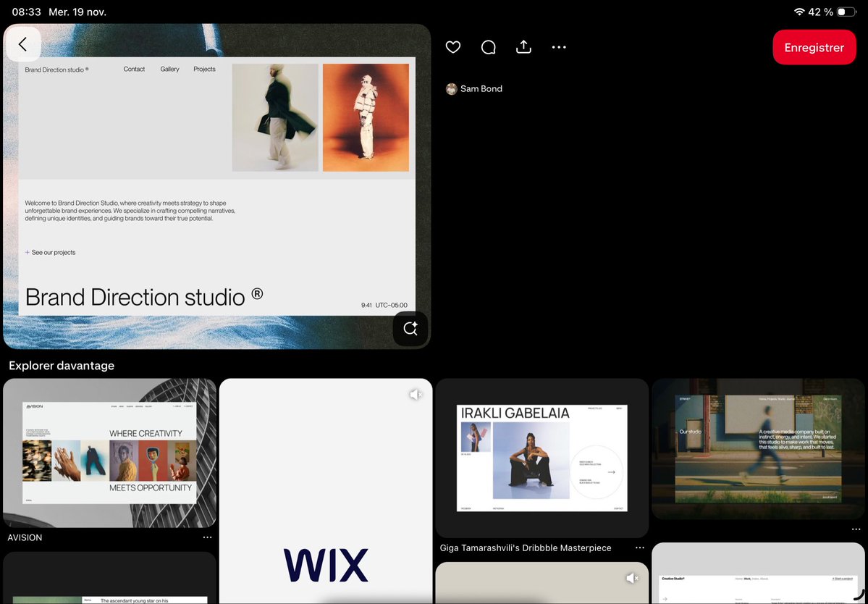Unmute the bottom-right video pin
The height and width of the screenshot is (604, 868).
(x=632, y=578)
